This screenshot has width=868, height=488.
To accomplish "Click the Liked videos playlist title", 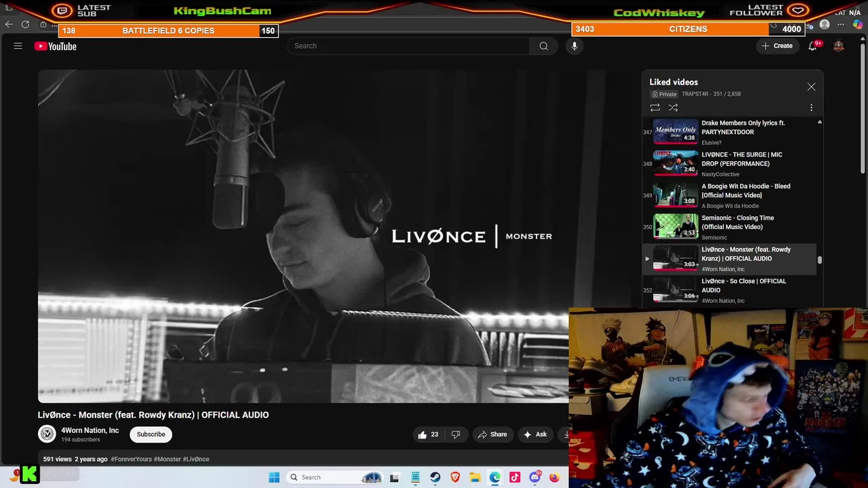I will 673,82.
